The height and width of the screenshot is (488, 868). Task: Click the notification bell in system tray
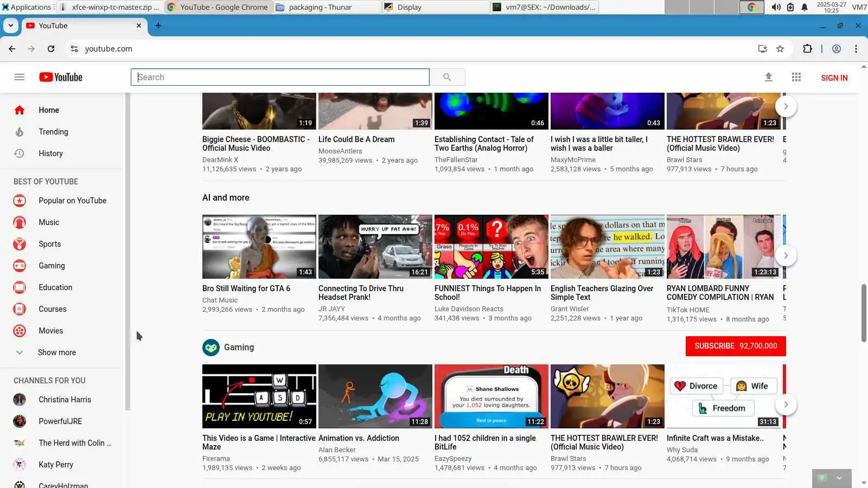coord(805,7)
